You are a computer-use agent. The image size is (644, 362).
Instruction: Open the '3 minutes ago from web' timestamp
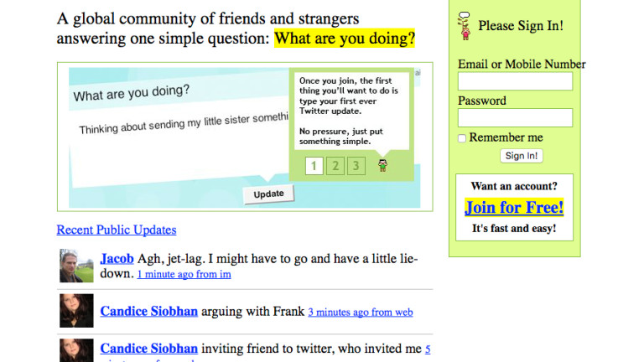click(361, 312)
